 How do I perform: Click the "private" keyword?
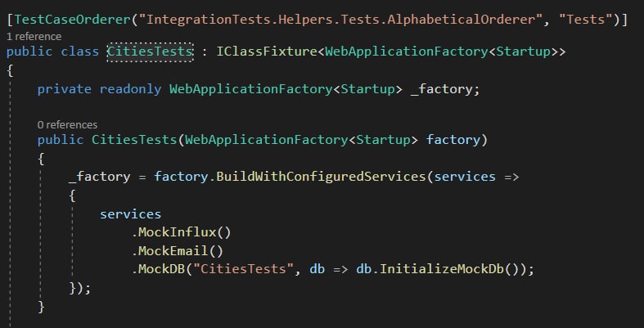click(x=65, y=89)
